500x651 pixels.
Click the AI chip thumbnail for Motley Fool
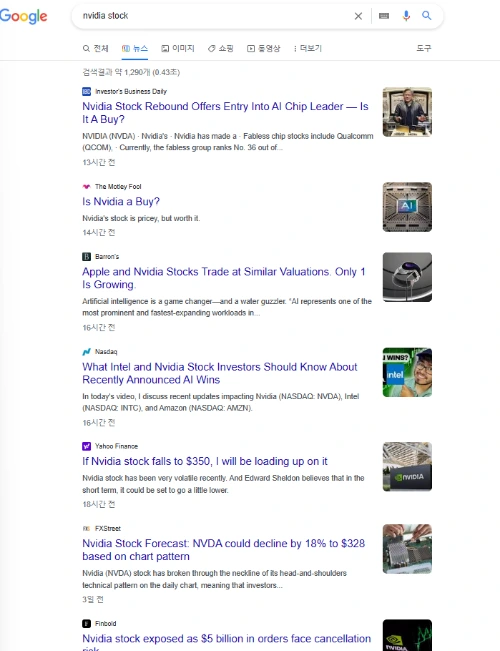click(x=407, y=207)
